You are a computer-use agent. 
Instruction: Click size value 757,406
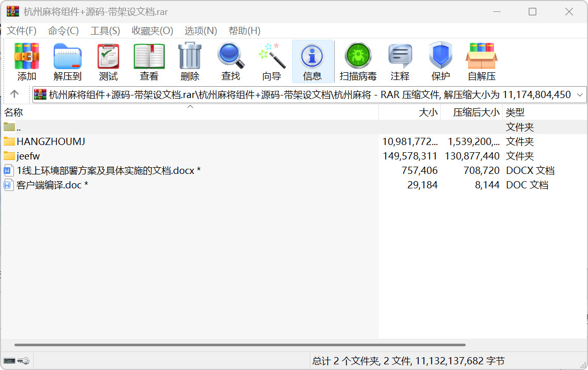point(420,171)
